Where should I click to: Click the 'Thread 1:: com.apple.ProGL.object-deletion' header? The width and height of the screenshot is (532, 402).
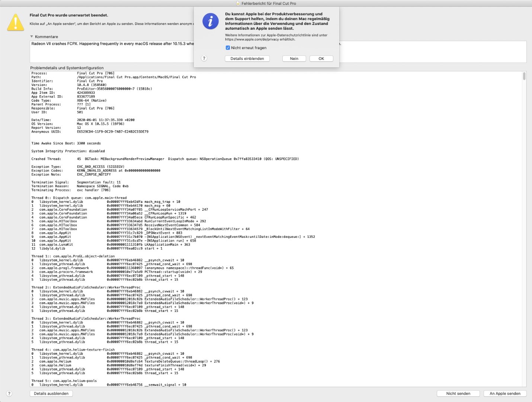(73, 256)
